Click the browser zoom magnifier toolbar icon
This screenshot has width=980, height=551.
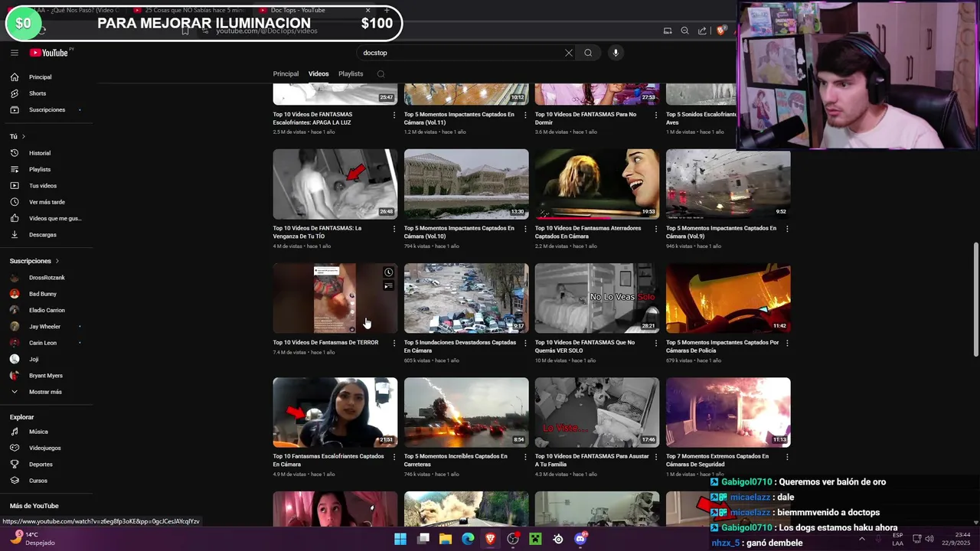684,31
